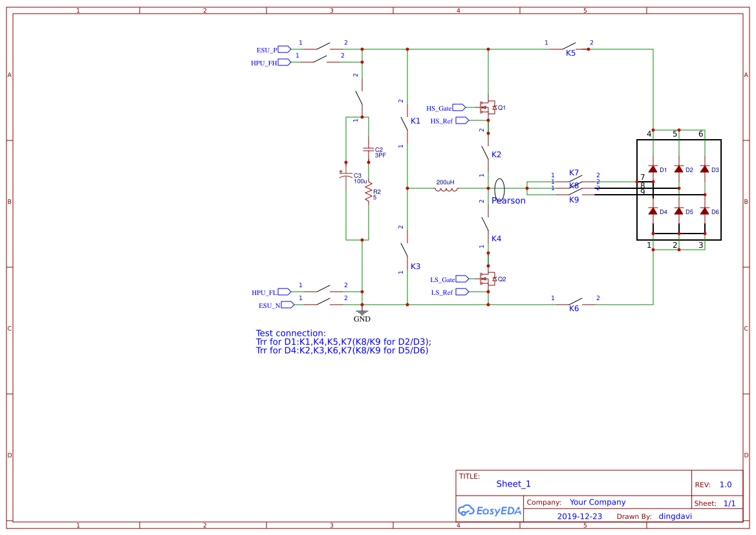The width and height of the screenshot is (756, 535).
Task: Click the 'Trr for D4' note line
Action: coord(342,351)
